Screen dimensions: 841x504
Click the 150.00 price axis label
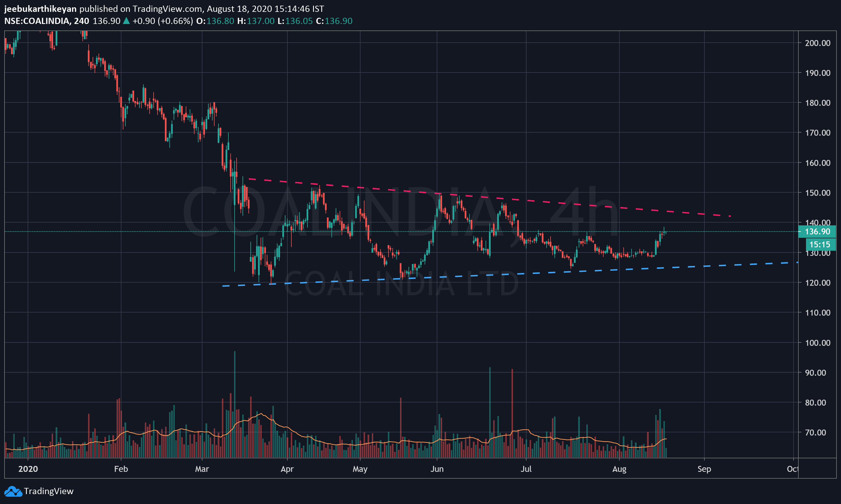818,193
